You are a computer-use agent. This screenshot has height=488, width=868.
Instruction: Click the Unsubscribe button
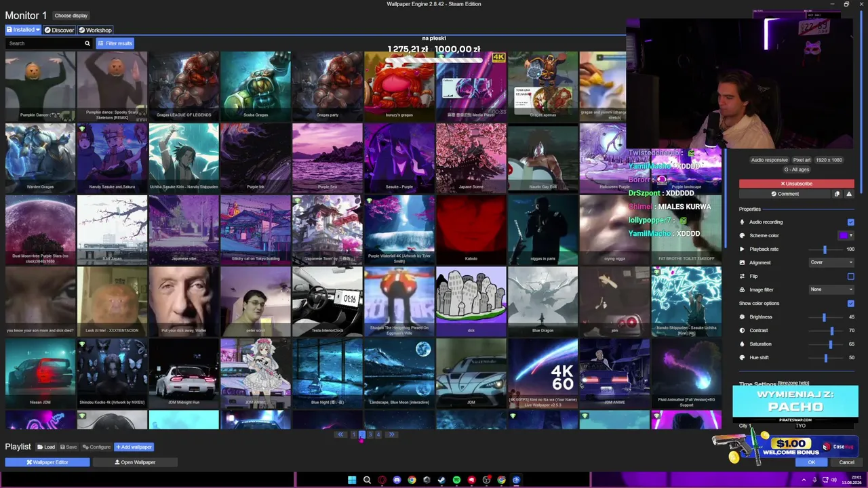[x=796, y=184]
